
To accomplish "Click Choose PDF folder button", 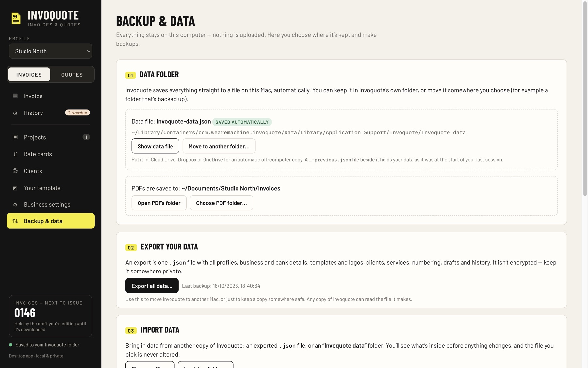I will [x=221, y=203].
